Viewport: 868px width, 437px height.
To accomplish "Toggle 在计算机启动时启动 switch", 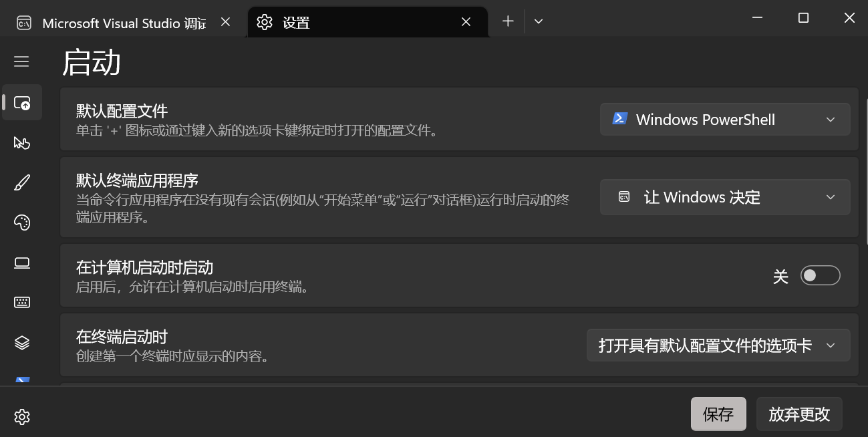I will pos(820,275).
